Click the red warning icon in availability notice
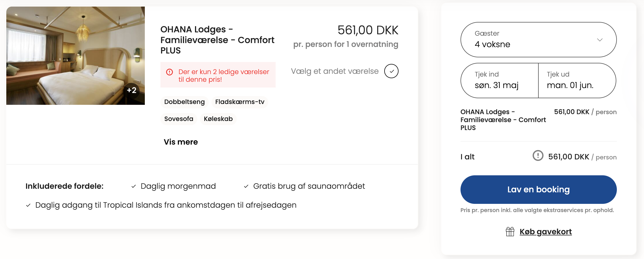Viewport: 644px width, 259px height. (x=170, y=72)
